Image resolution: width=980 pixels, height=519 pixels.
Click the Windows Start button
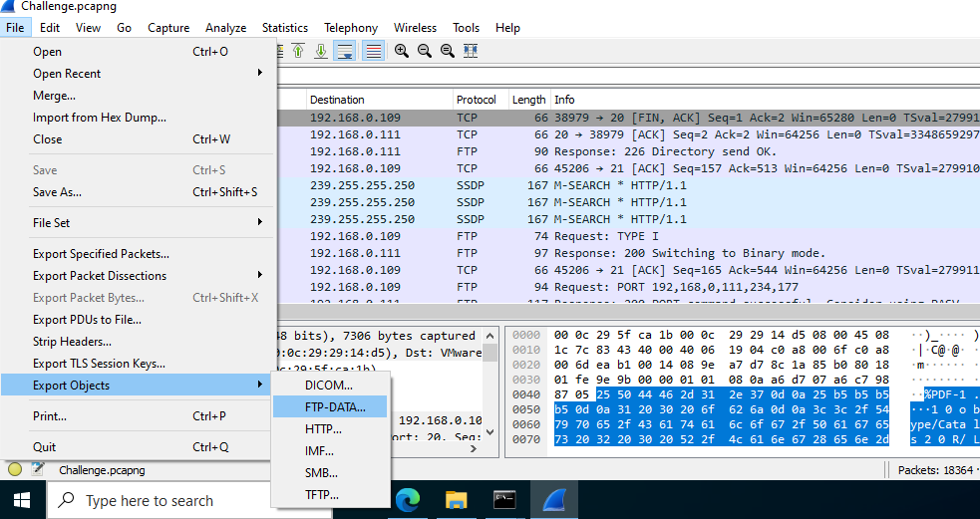click(x=23, y=500)
